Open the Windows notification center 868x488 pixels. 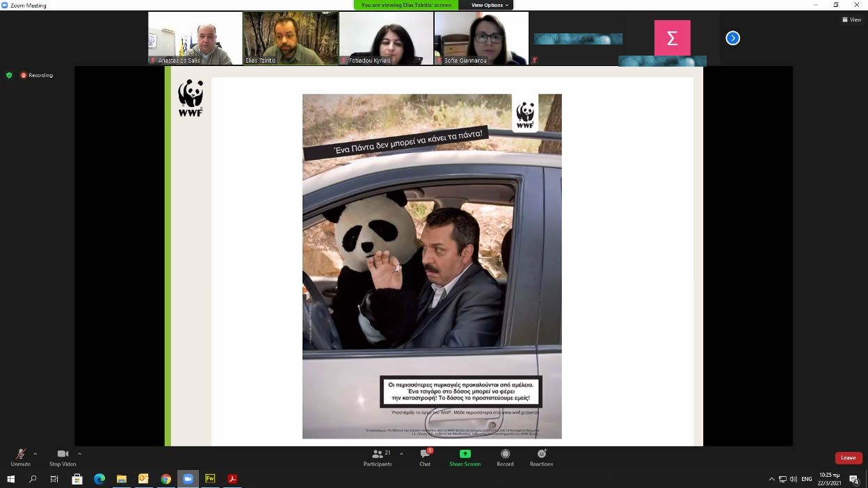coord(854,479)
